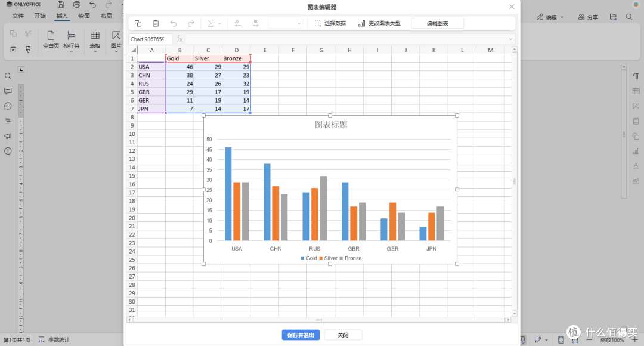Open chat icon in left sidebar
This screenshot has height=346, width=644.
[x=8, y=106]
